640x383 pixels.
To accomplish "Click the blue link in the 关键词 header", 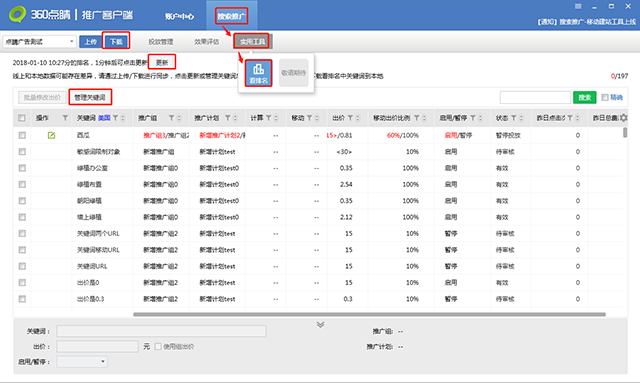I will (104, 118).
